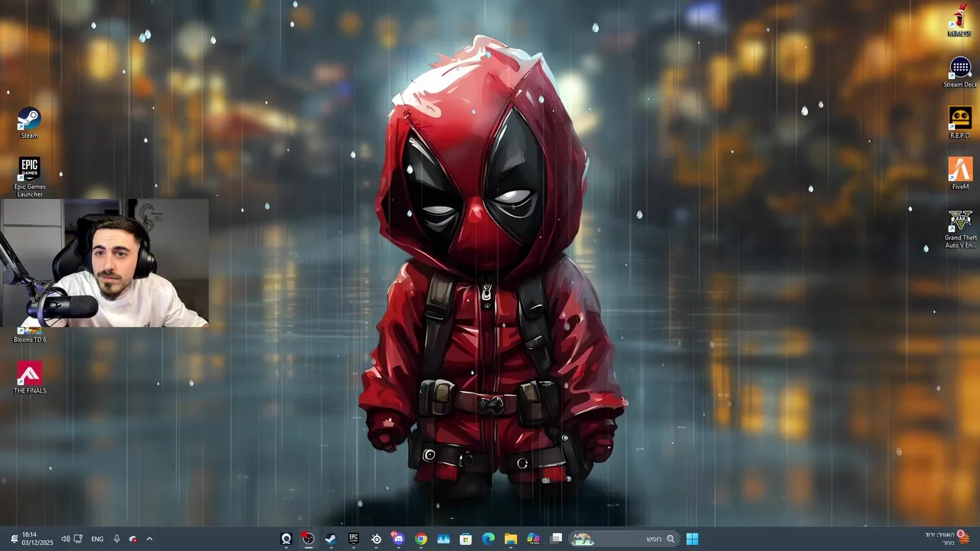
Task: Open the webcam app taskbar icon
Action: 286,539
